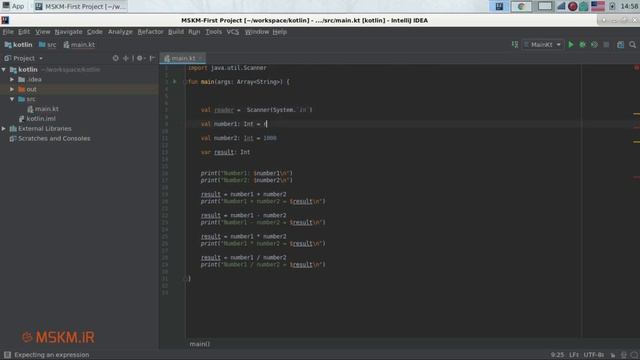Collapse the kotlin root project node
This screenshot has height=360, width=640.
4,70
